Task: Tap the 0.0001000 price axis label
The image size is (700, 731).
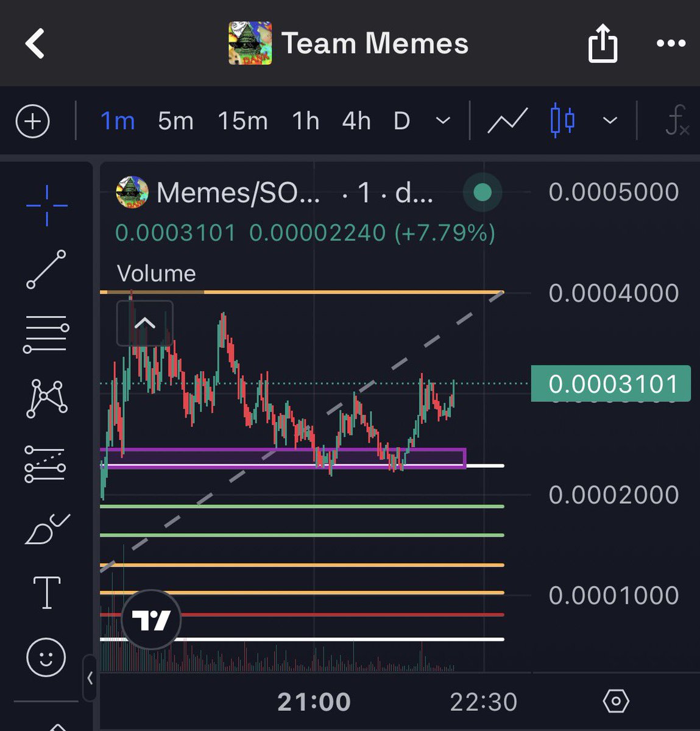Action: 613,595
